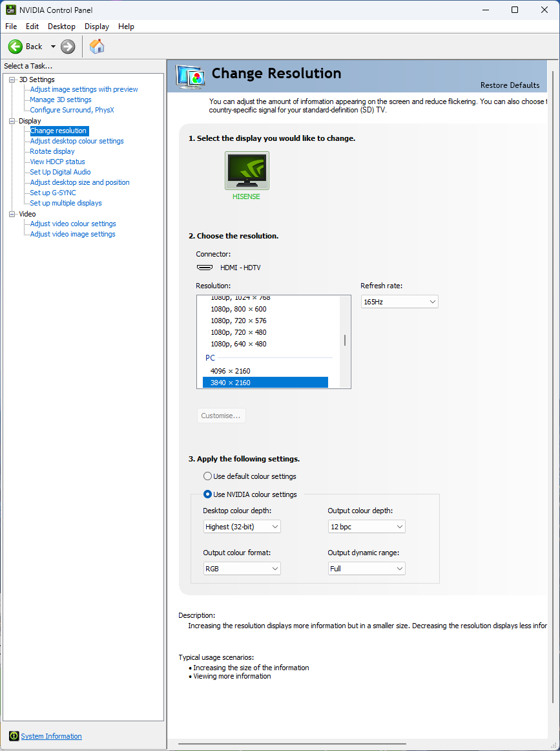This screenshot has width=560, height=751.
Task: Click the 3D Settings tree label
Action: (37, 79)
